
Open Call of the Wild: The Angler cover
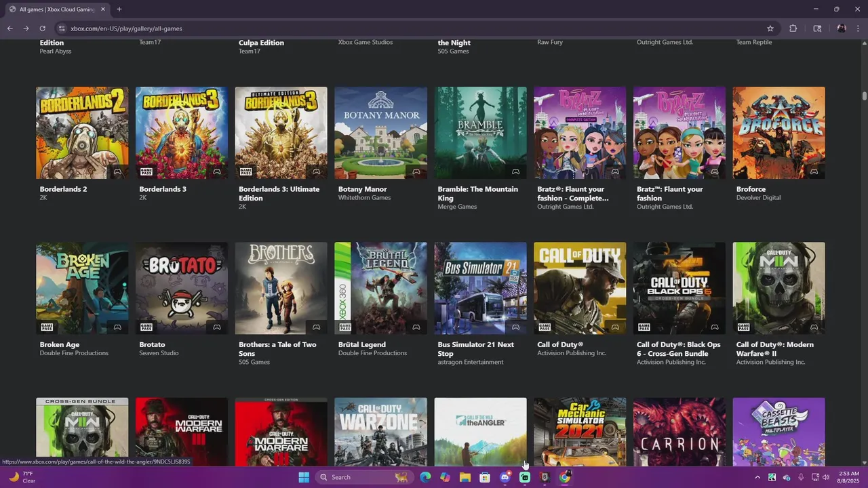(x=480, y=431)
